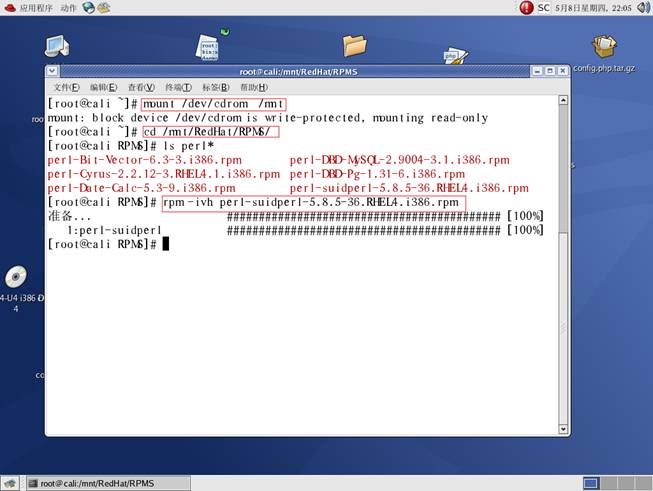The image size is (653, 491).
Task: Open the Tabs menu in terminal
Action: (215, 87)
